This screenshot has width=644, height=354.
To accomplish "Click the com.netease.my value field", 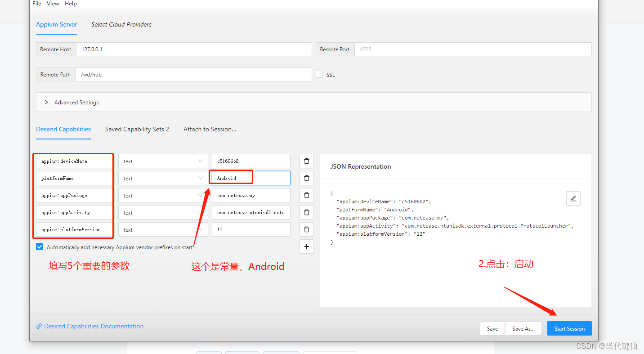I will coord(251,195).
